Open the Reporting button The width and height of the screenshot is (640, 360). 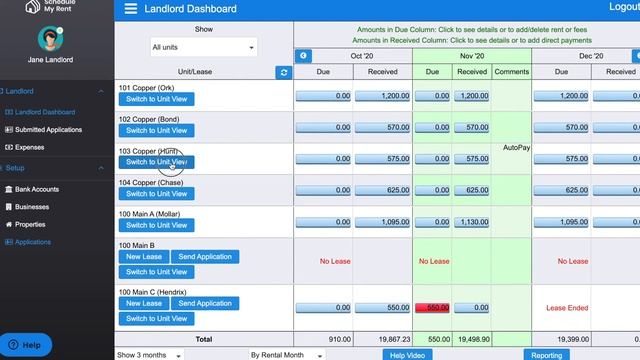click(547, 355)
